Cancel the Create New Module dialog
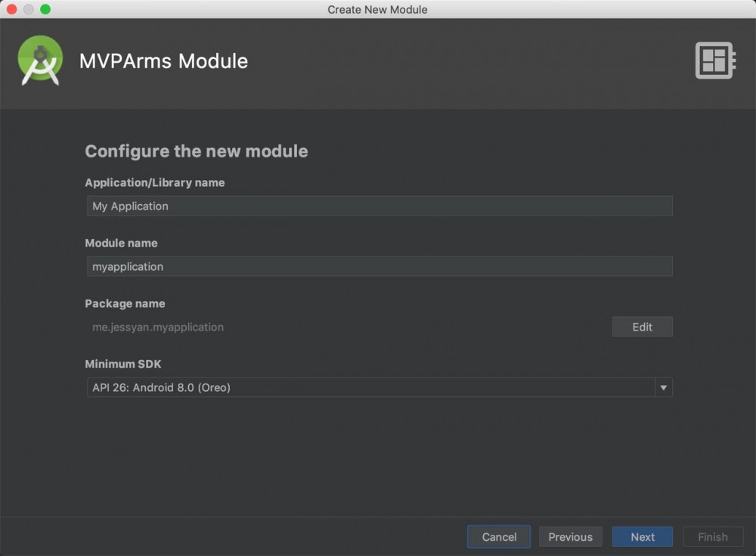This screenshot has width=756, height=556. point(499,536)
